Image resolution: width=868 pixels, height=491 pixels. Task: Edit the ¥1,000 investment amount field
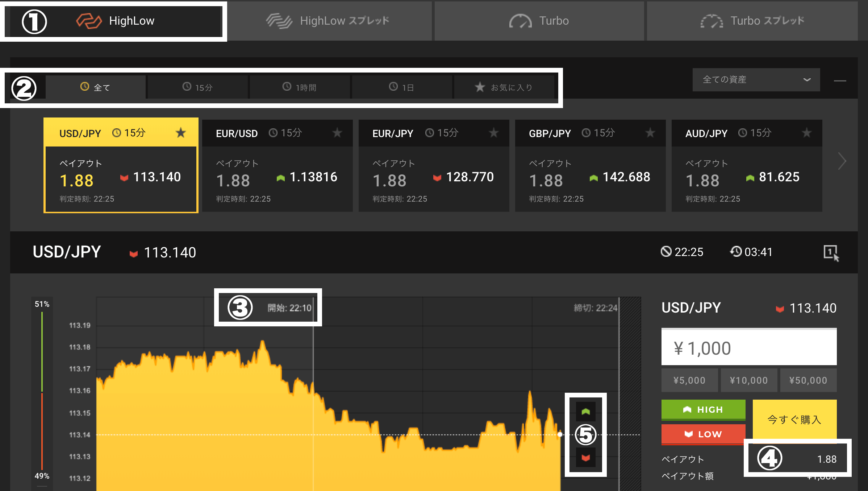coord(749,347)
